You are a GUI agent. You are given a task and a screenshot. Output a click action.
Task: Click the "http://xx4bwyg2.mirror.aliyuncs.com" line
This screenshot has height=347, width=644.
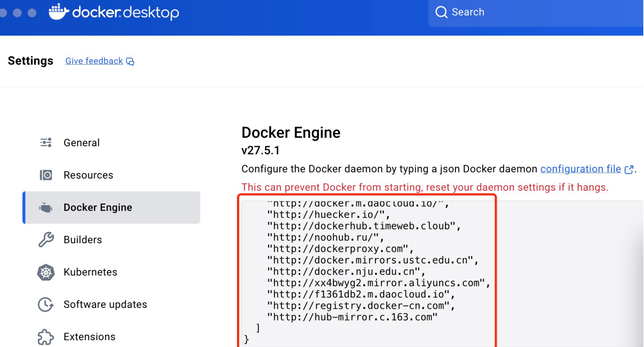[379, 283]
